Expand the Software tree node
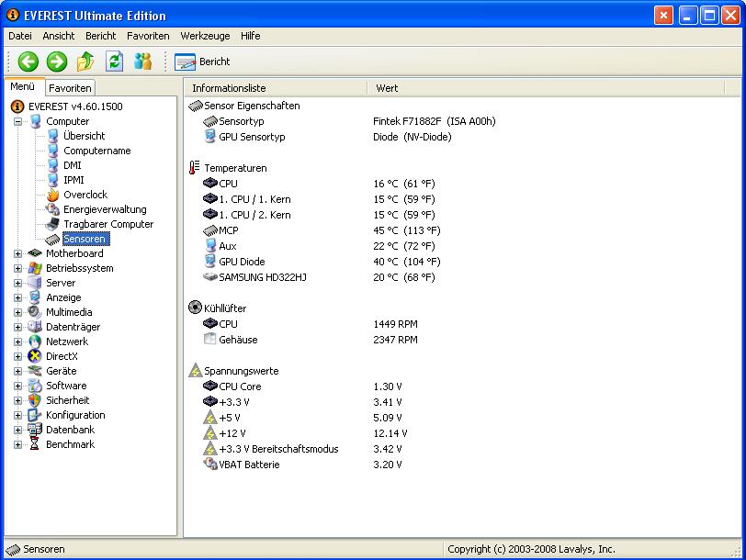The image size is (746, 560). pos(17,386)
